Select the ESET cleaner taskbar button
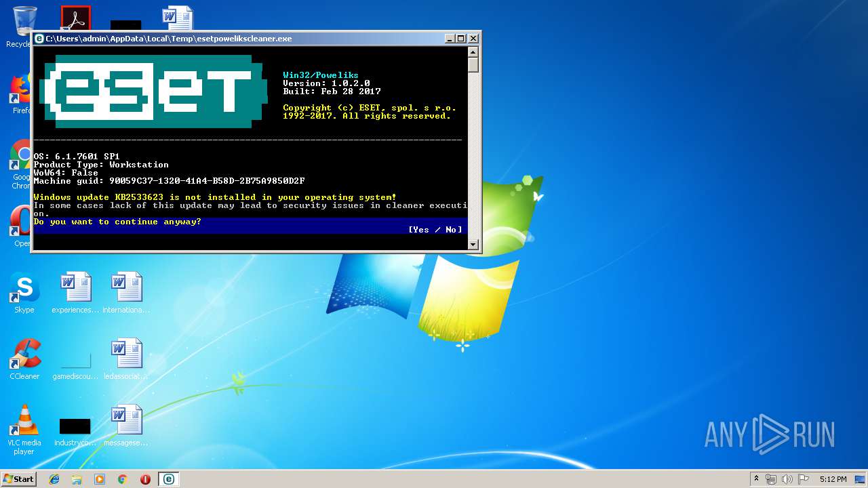 (x=168, y=479)
